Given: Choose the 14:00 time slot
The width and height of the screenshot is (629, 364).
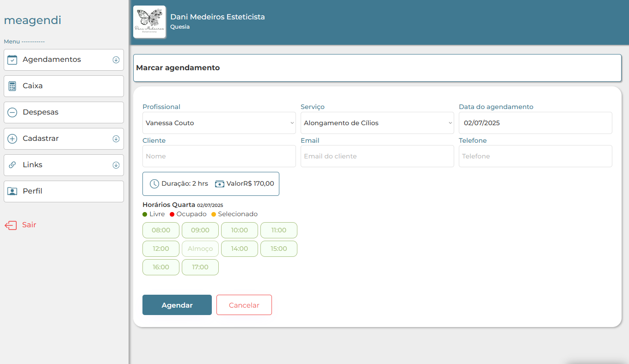Looking at the screenshot, I should [240, 249].
